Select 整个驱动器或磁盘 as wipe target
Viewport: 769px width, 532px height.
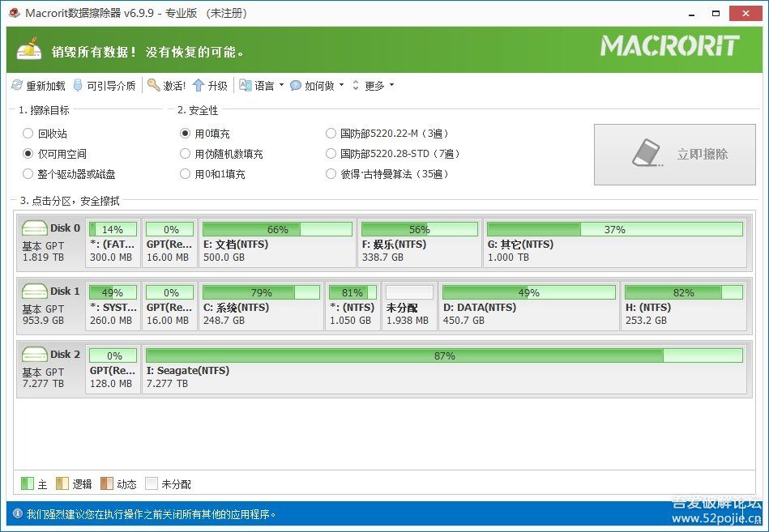click(x=28, y=174)
